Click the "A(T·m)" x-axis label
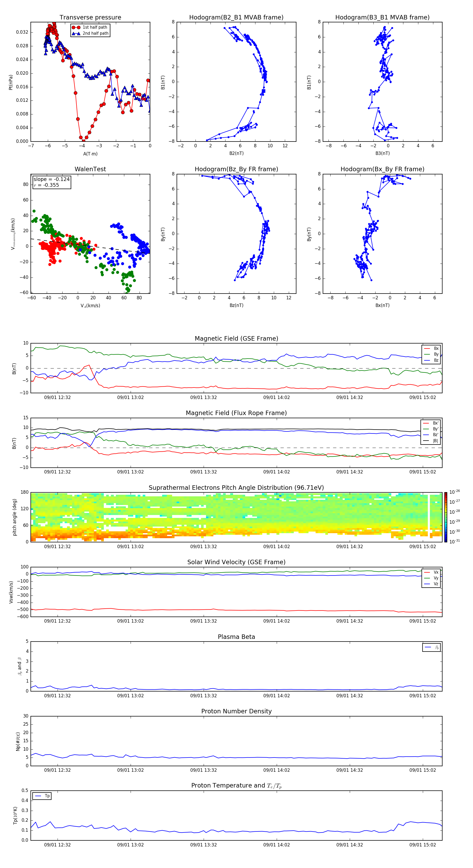The image size is (473, 868). [x=90, y=154]
